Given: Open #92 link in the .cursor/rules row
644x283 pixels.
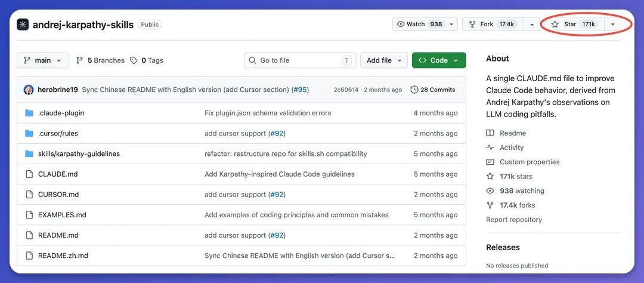Looking at the screenshot, I should pyautogui.click(x=277, y=133).
